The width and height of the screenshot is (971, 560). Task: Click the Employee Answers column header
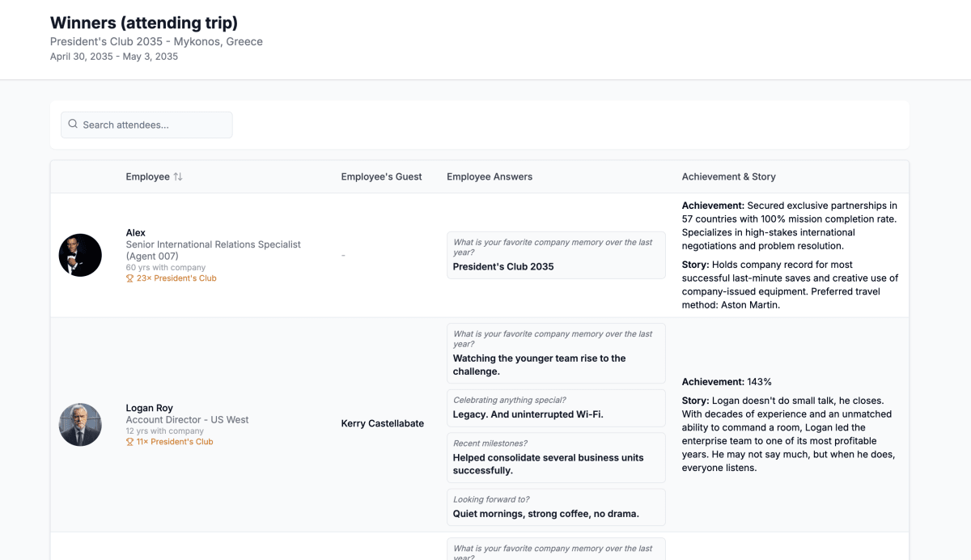point(490,176)
